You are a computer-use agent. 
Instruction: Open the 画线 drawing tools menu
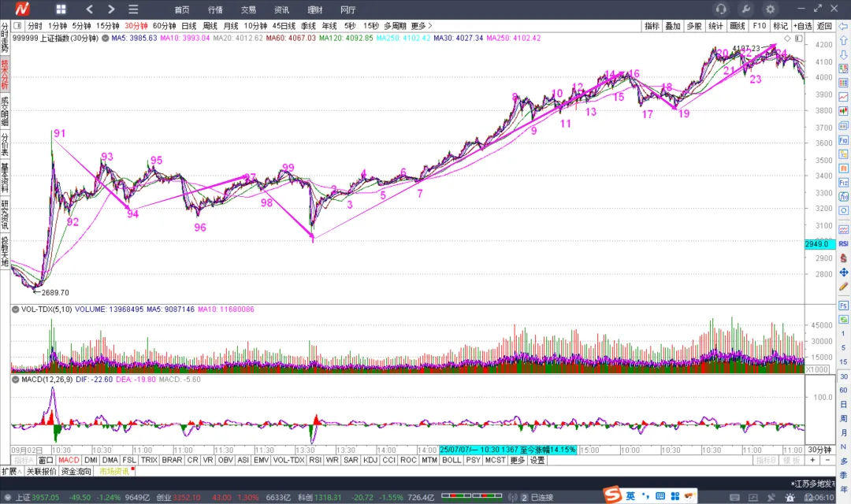point(737,25)
